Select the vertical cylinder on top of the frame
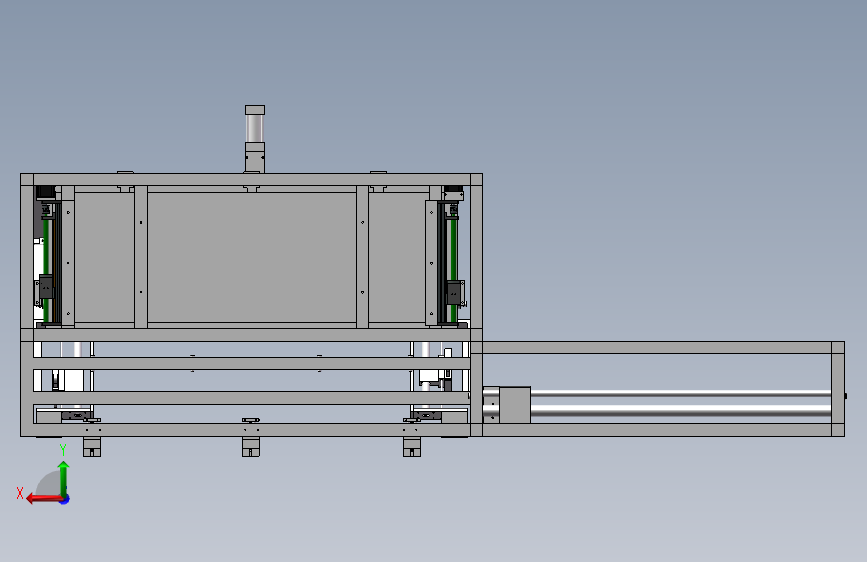 (255, 139)
